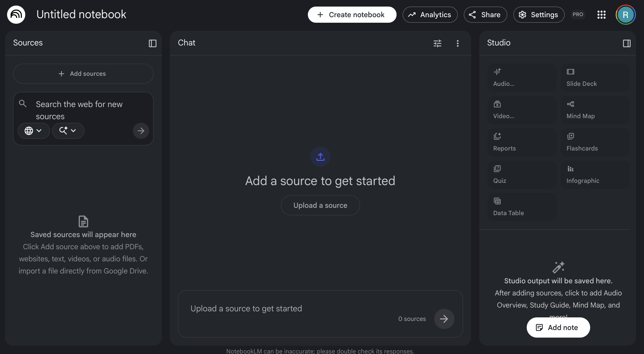Image resolution: width=644 pixels, height=354 pixels.
Task: Click Upload a source button
Action: (320, 205)
